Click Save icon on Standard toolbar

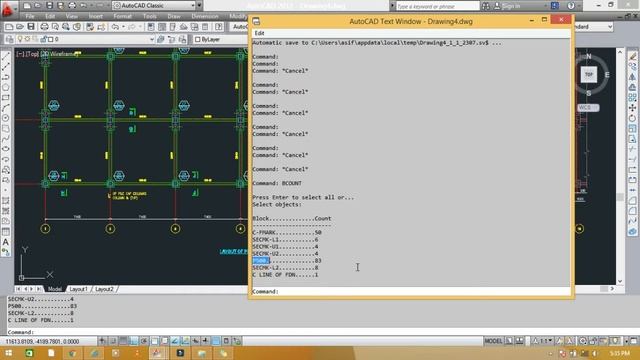(x=31, y=27)
